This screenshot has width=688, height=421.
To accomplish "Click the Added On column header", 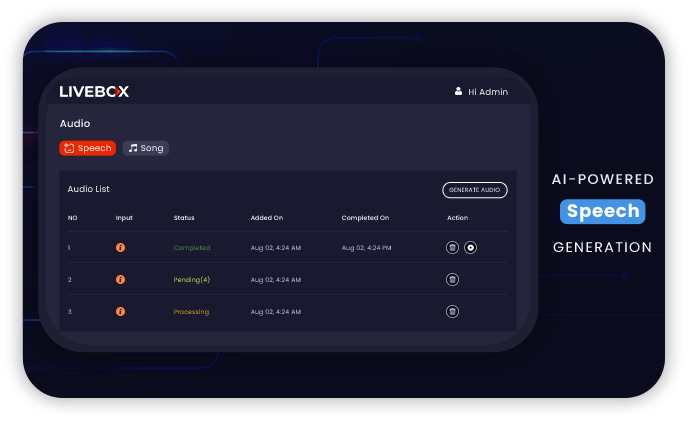I will 267,218.
